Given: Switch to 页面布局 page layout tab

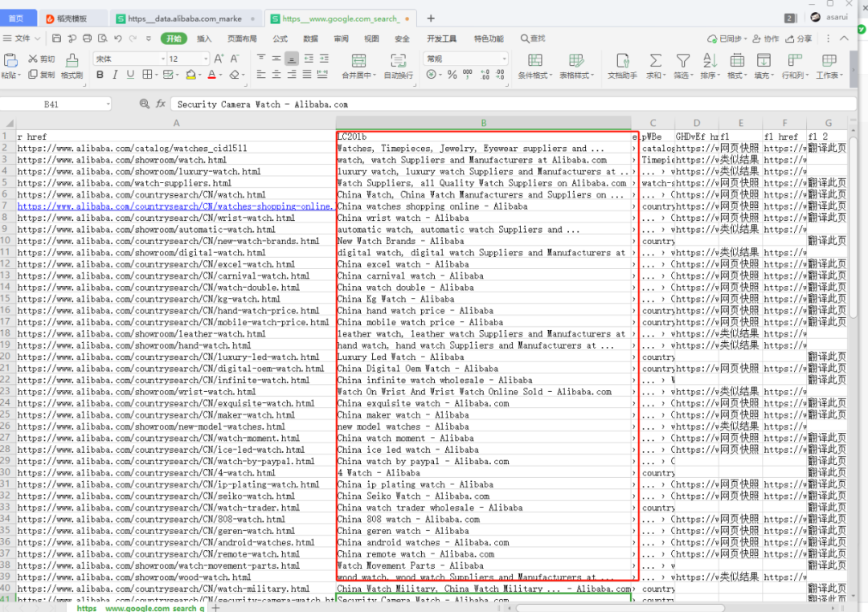Looking at the screenshot, I should coord(242,39).
